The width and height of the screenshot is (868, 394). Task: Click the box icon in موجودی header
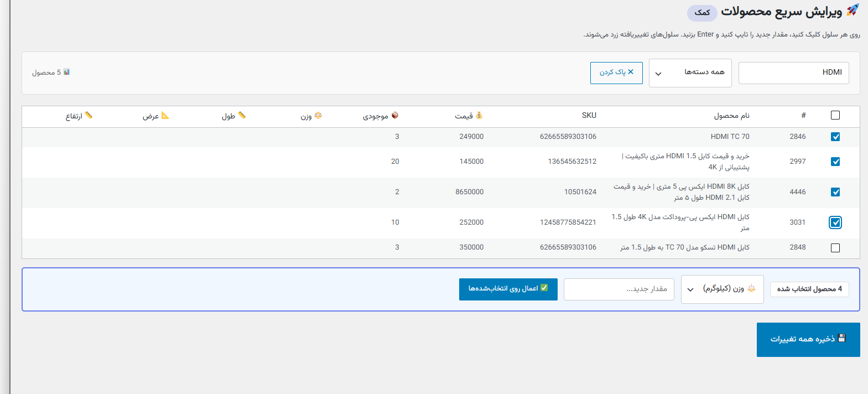[395, 115]
